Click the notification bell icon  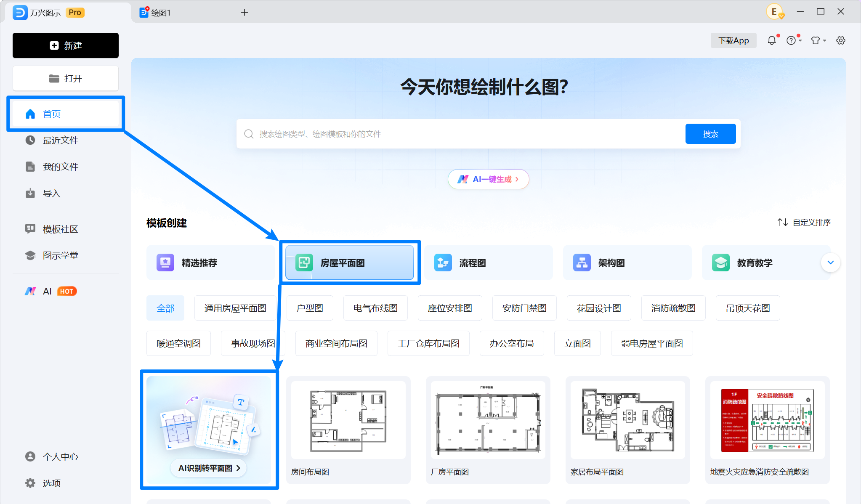772,40
